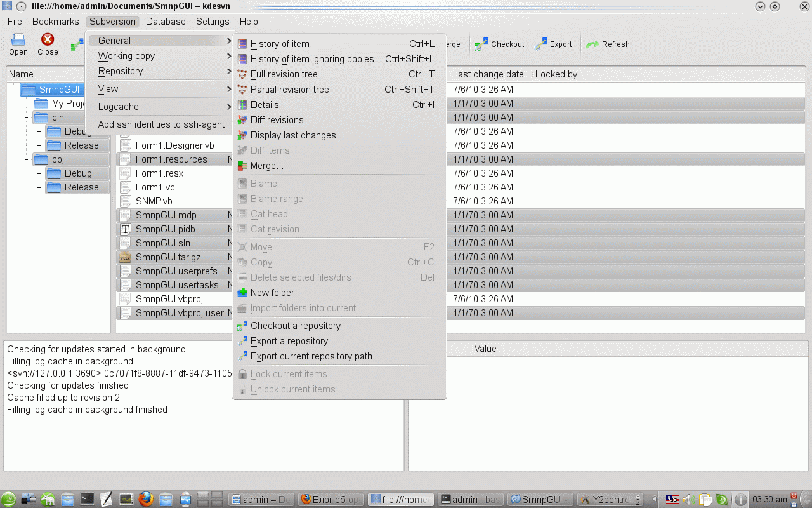Select the bin folder in the tree
The height and width of the screenshot is (508, 812).
58,117
